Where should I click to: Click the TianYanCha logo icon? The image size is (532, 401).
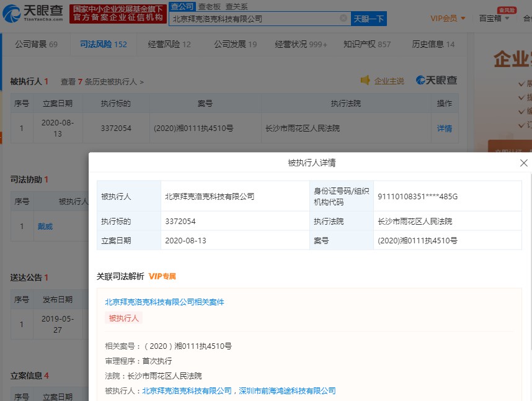tap(12, 14)
